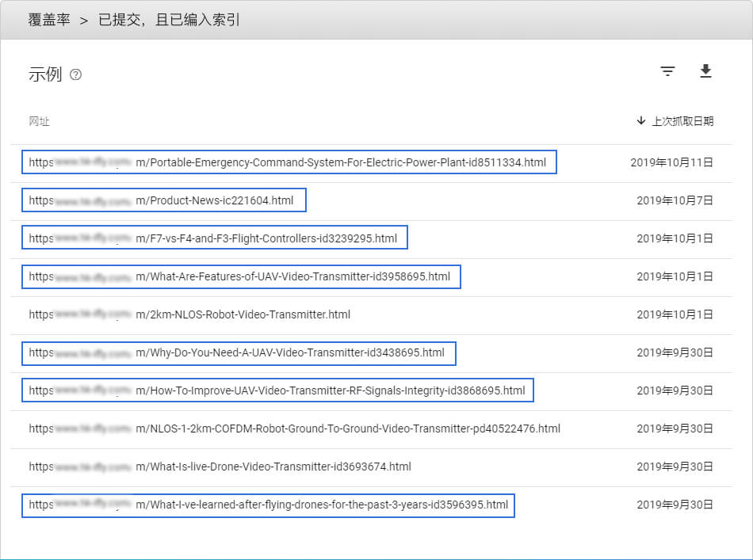Viewport: 753px width, 560px height.
Task: Sort by the 上次抓取日期 column header
Action: tap(682, 121)
